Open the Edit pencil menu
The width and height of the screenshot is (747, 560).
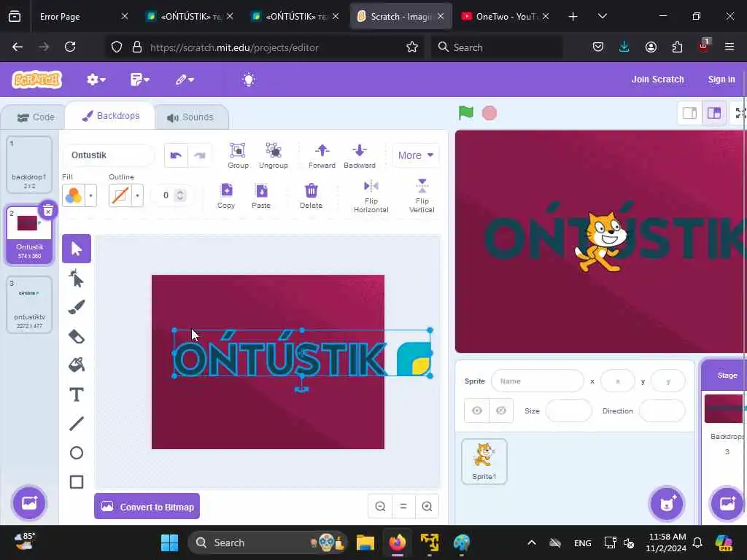click(185, 79)
